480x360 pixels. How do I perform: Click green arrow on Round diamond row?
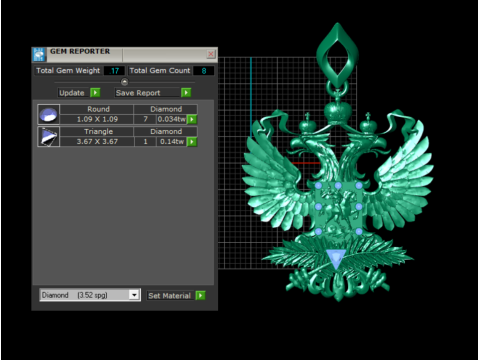click(x=192, y=119)
